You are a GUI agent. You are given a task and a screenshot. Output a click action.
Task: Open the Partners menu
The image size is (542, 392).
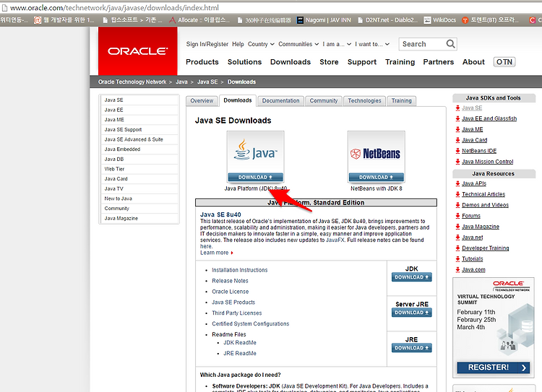[439, 62]
